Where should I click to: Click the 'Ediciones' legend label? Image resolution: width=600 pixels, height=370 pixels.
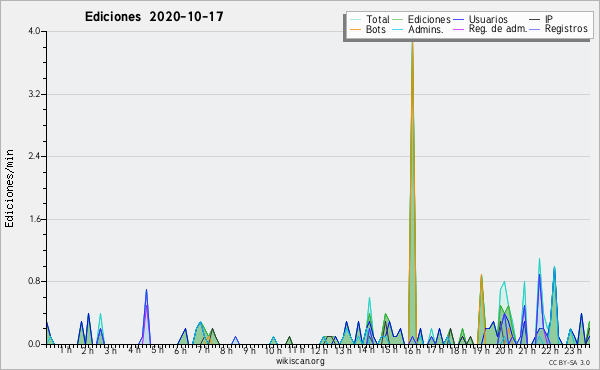tap(429, 19)
